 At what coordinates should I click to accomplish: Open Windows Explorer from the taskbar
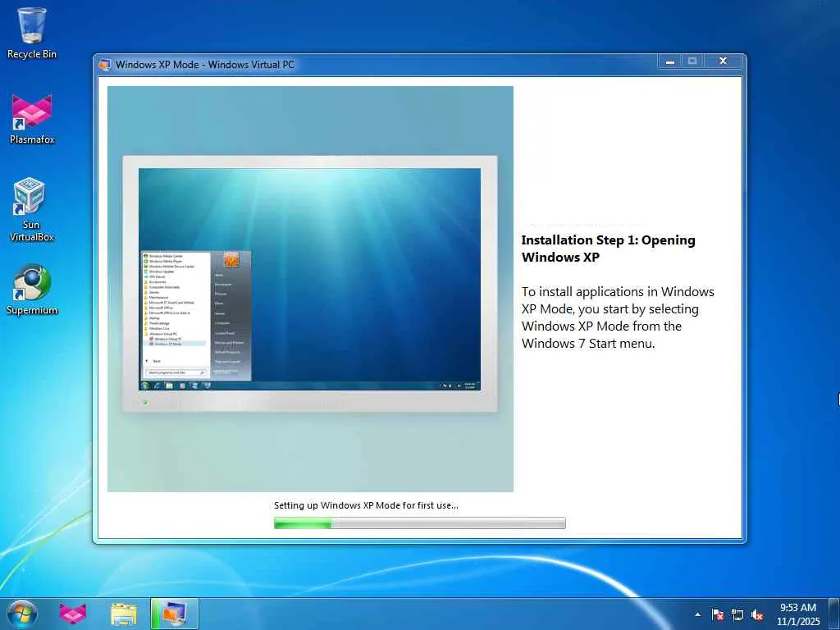coord(124,614)
